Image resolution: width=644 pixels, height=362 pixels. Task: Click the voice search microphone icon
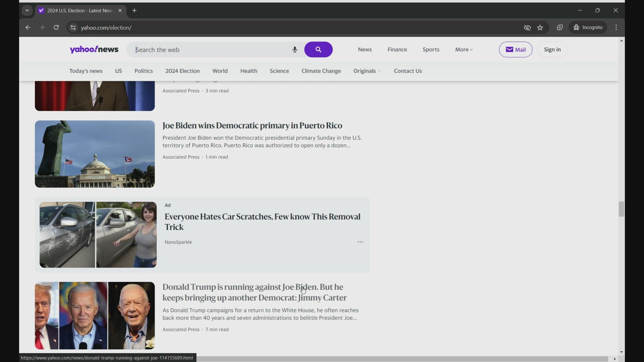294,50
